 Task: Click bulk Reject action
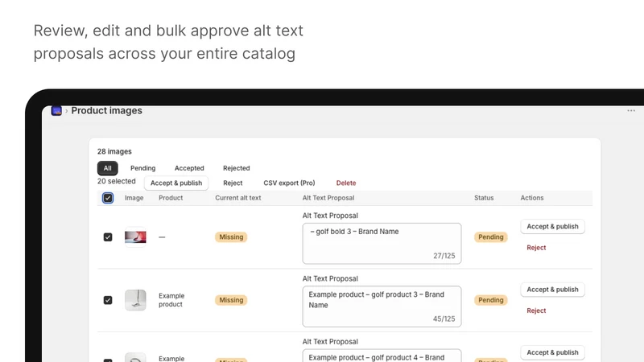pos(233,183)
